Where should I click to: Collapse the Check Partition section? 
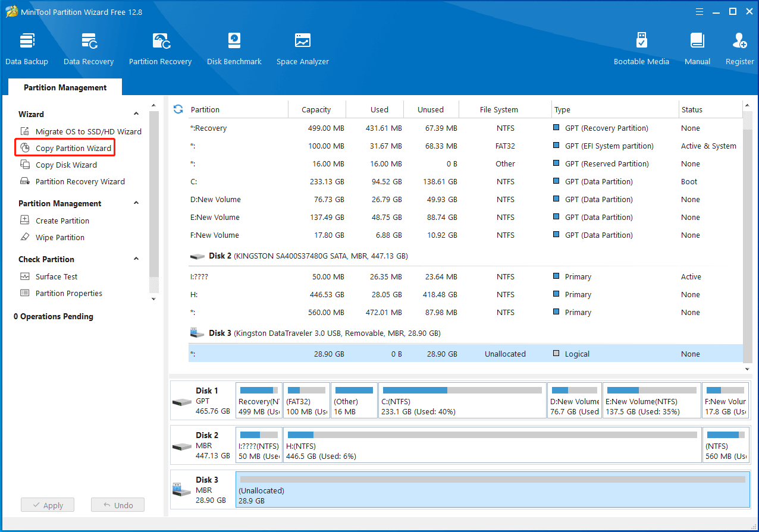(136, 259)
